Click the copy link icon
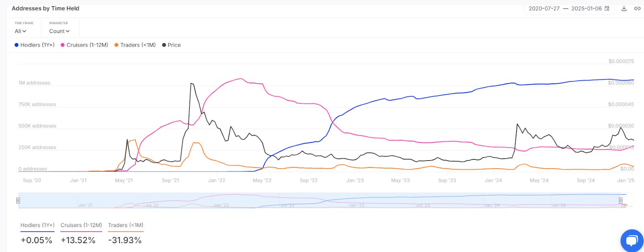644x252 pixels. tap(637, 8)
